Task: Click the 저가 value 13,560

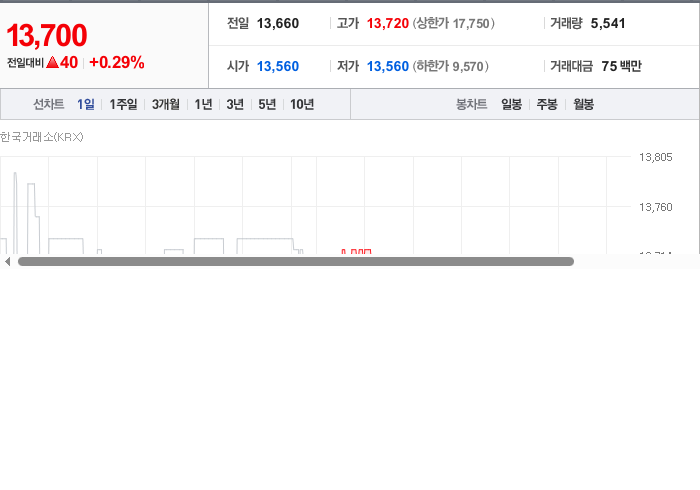Action: point(388,66)
